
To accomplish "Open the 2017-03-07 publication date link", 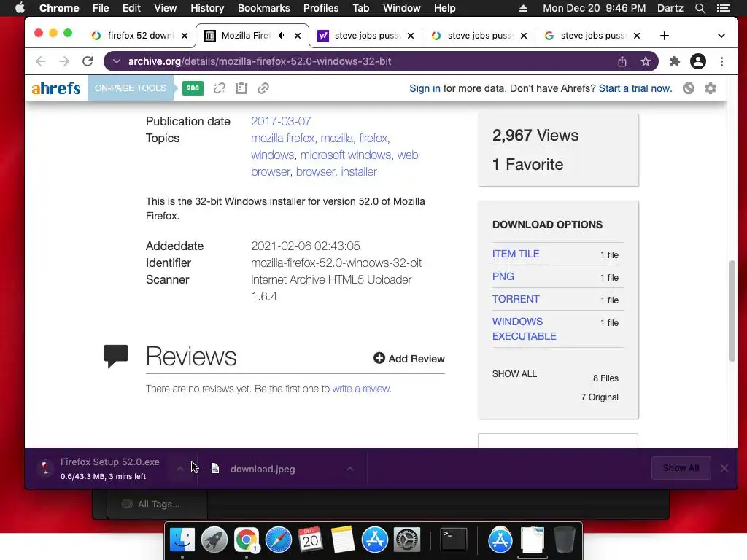I will pyautogui.click(x=281, y=122).
